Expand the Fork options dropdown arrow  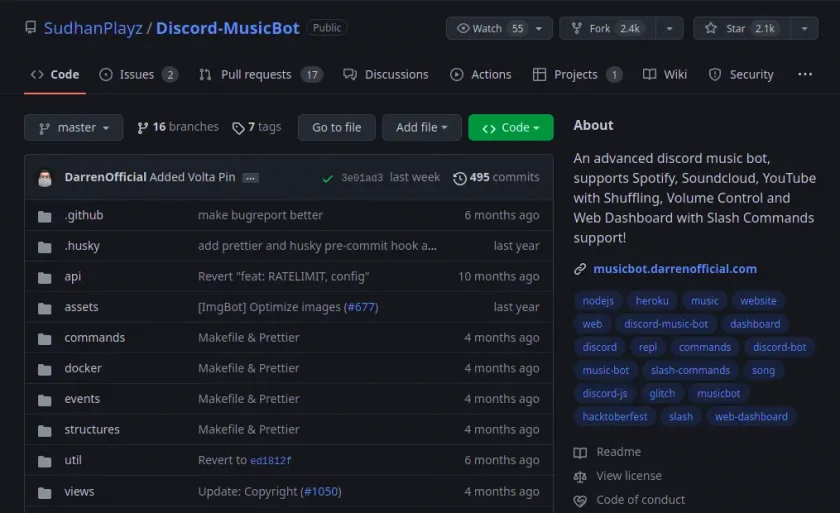point(670,28)
